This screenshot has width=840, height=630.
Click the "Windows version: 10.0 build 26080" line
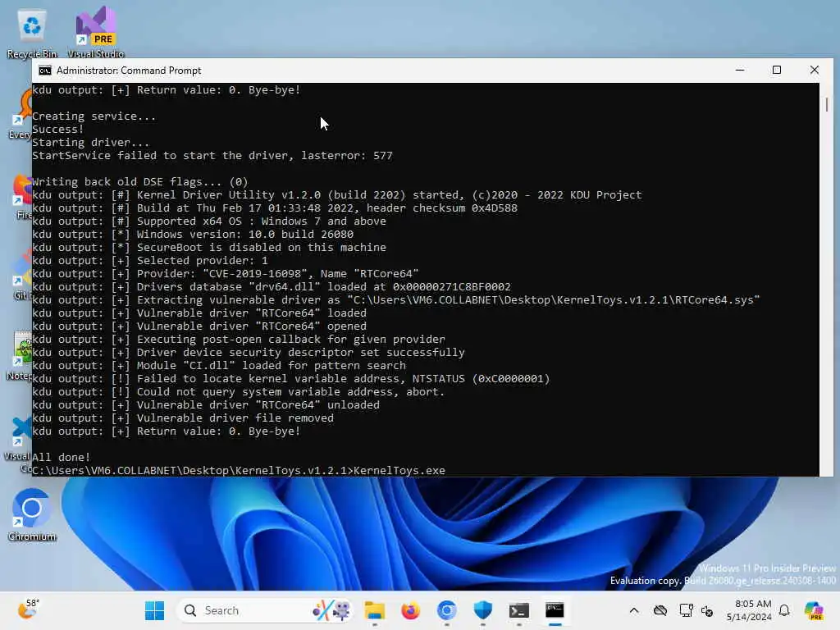pyautogui.click(x=193, y=234)
